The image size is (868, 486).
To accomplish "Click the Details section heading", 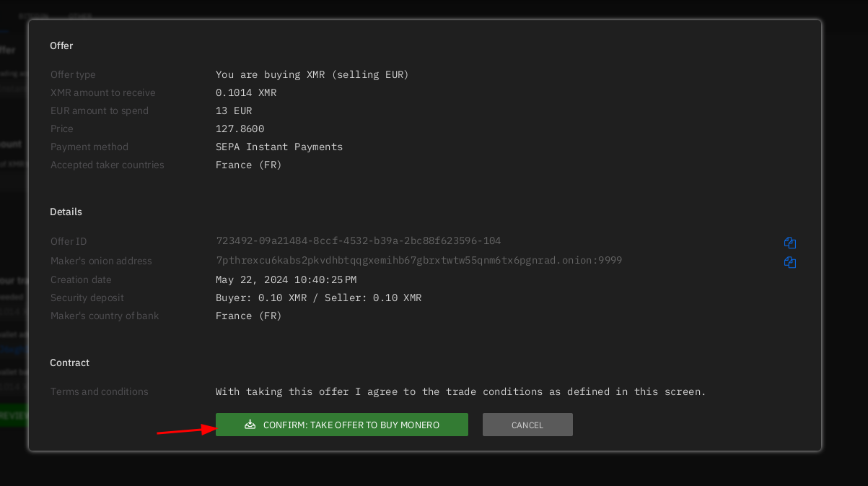I will click(66, 212).
